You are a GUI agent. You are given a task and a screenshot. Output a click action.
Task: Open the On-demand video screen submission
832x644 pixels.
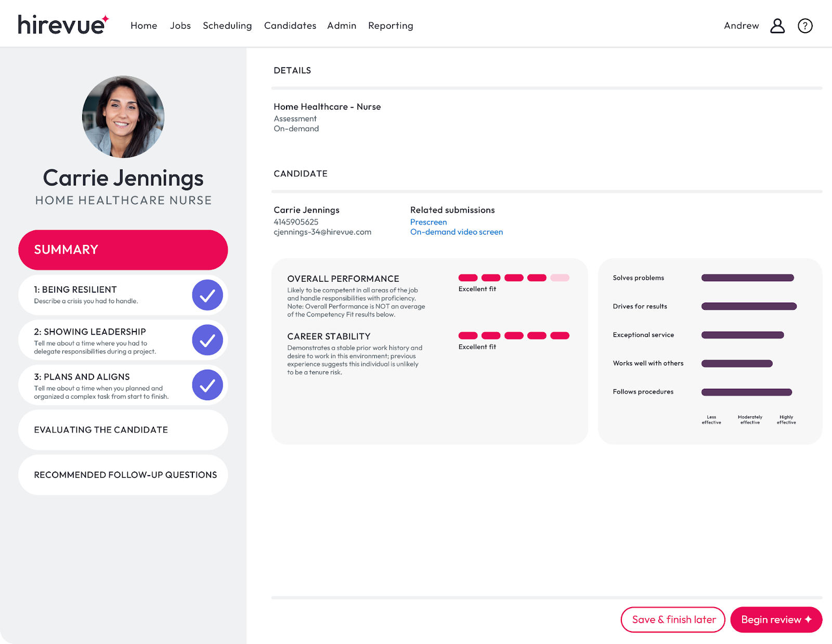(457, 232)
